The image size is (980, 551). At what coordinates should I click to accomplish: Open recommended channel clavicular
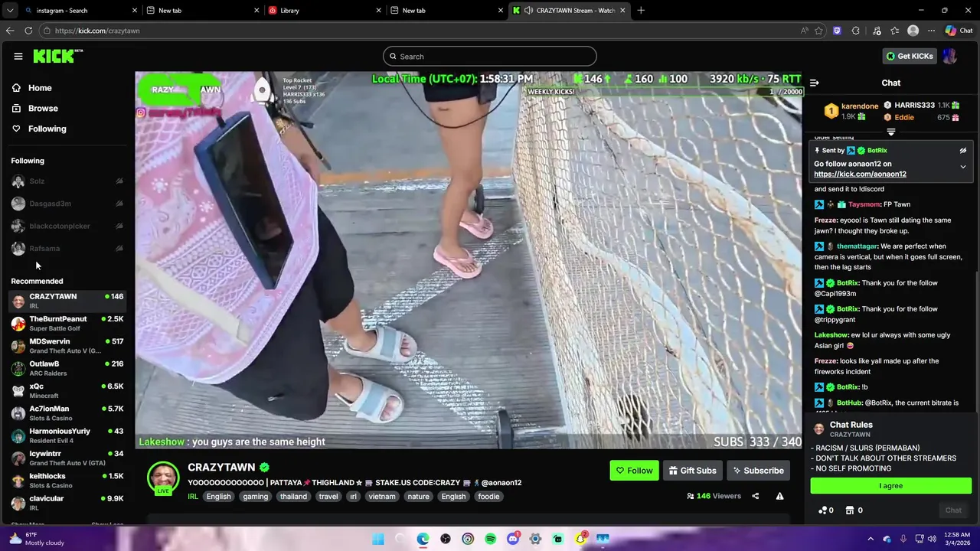(x=67, y=503)
